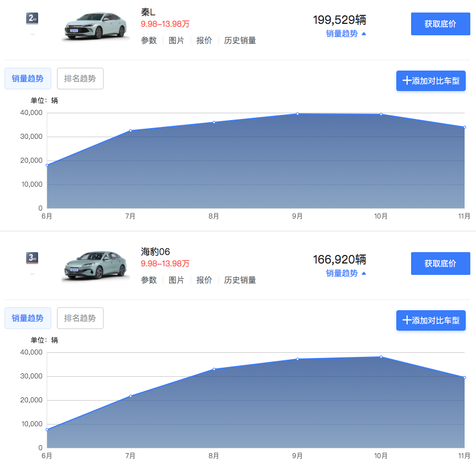
Task: Open 图片 link for 海豹06
Action: (x=177, y=280)
